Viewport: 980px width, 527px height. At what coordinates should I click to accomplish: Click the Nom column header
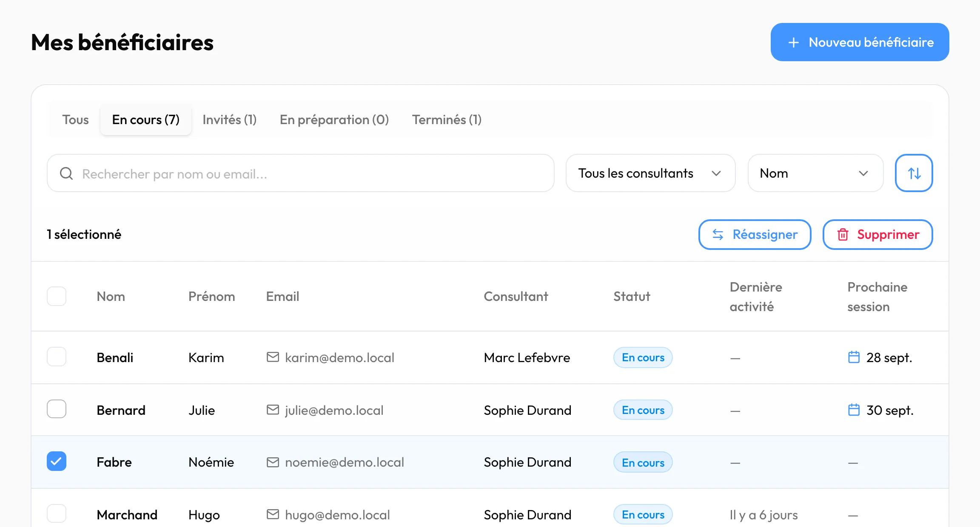pos(111,296)
